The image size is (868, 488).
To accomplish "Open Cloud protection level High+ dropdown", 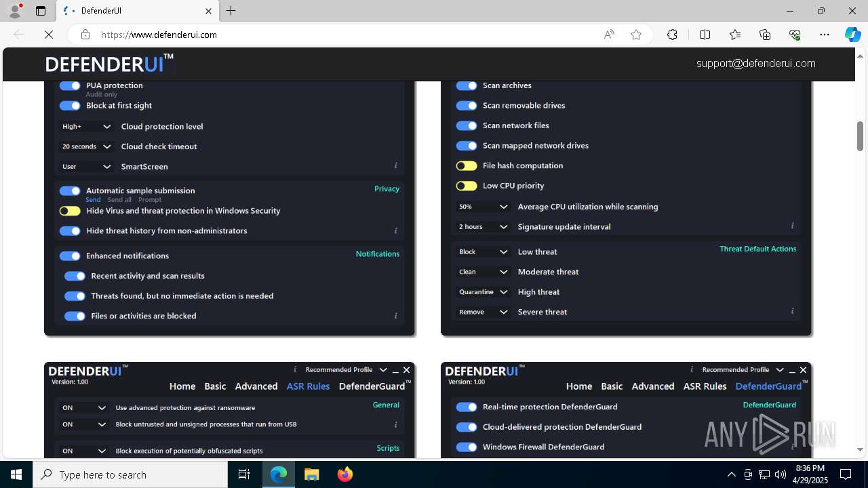I will [x=86, y=127].
